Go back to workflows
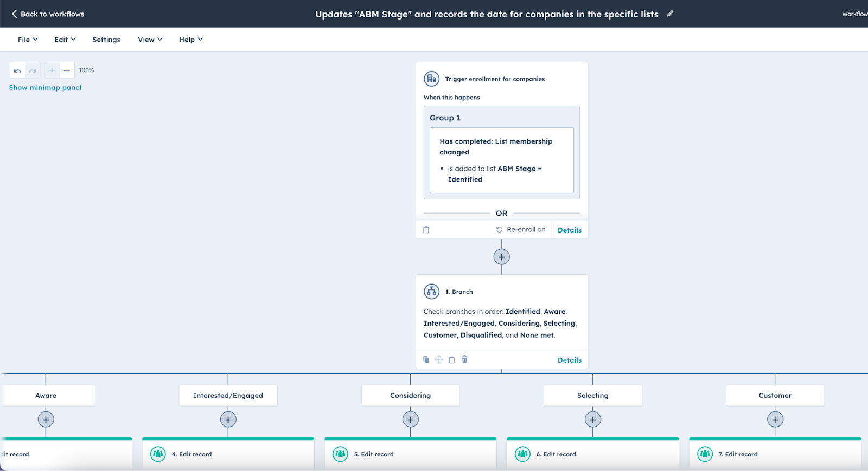 [x=48, y=14]
